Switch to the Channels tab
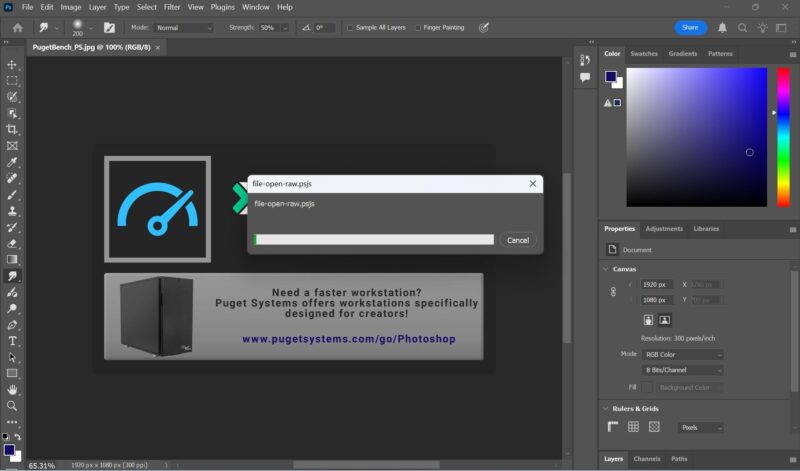 pyautogui.click(x=646, y=459)
